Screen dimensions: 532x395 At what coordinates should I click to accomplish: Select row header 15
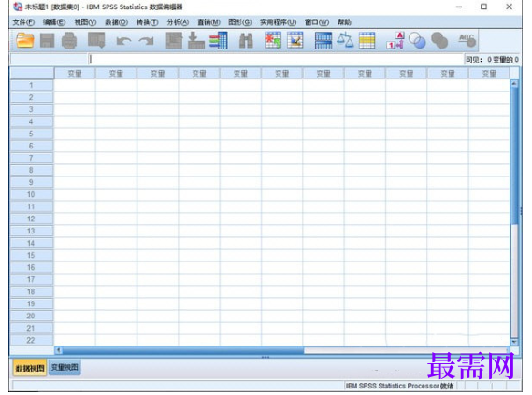click(x=31, y=255)
